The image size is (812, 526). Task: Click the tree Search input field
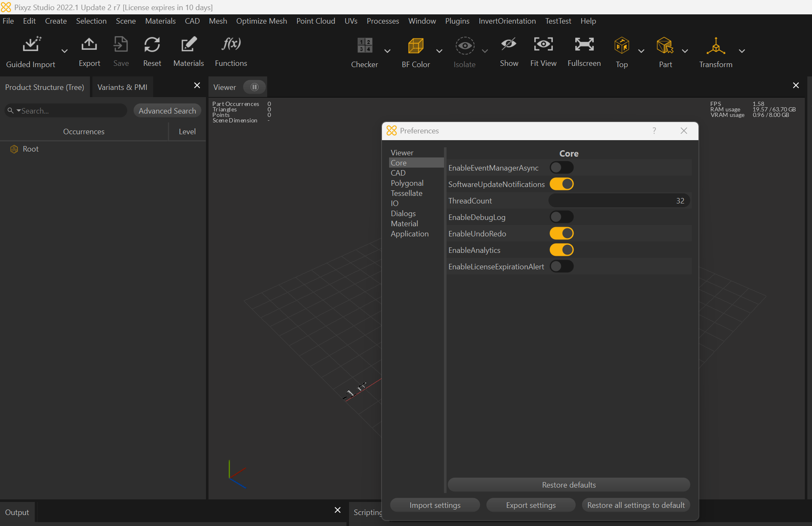[x=65, y=111]
